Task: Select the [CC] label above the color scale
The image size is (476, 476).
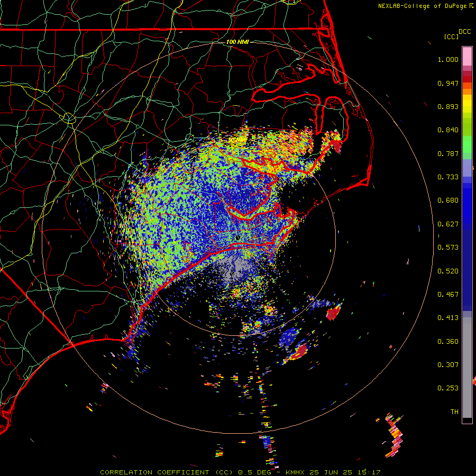Action: [451, 36]
